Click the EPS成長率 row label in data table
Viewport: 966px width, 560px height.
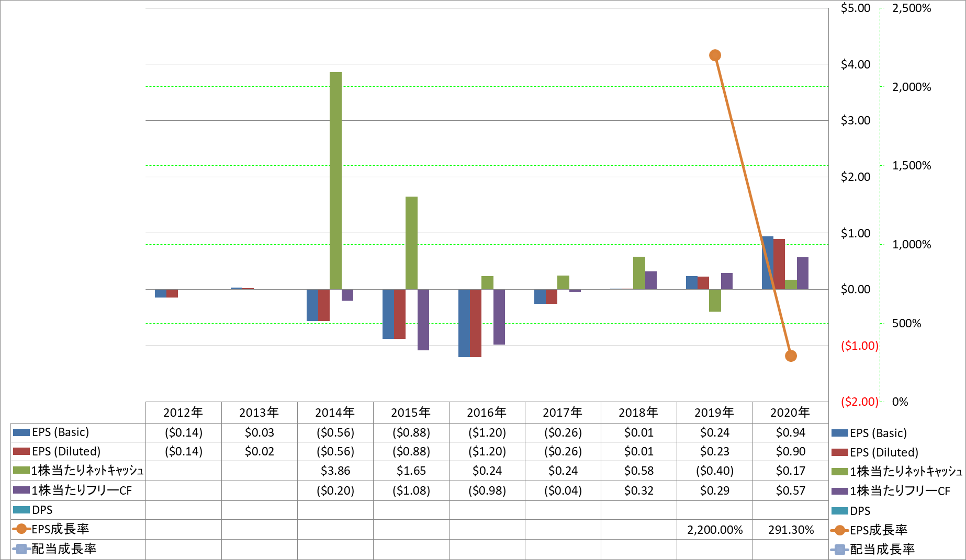[60, 529]
